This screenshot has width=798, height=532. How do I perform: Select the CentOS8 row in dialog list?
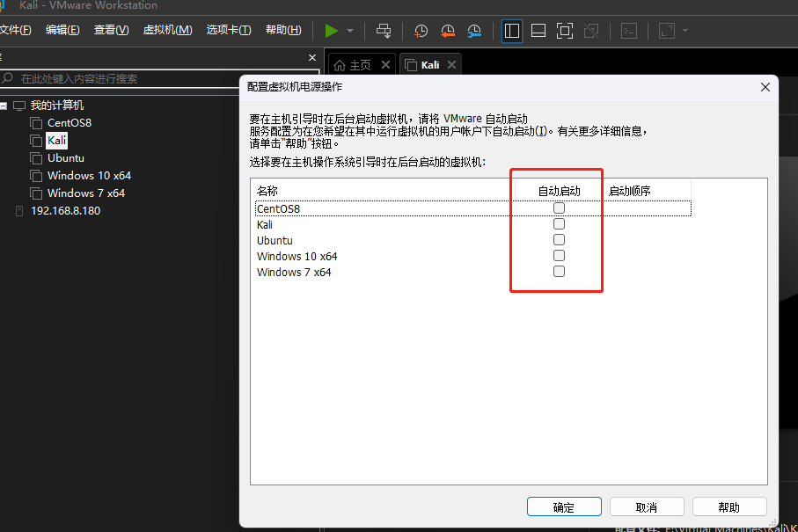(472, 208)
